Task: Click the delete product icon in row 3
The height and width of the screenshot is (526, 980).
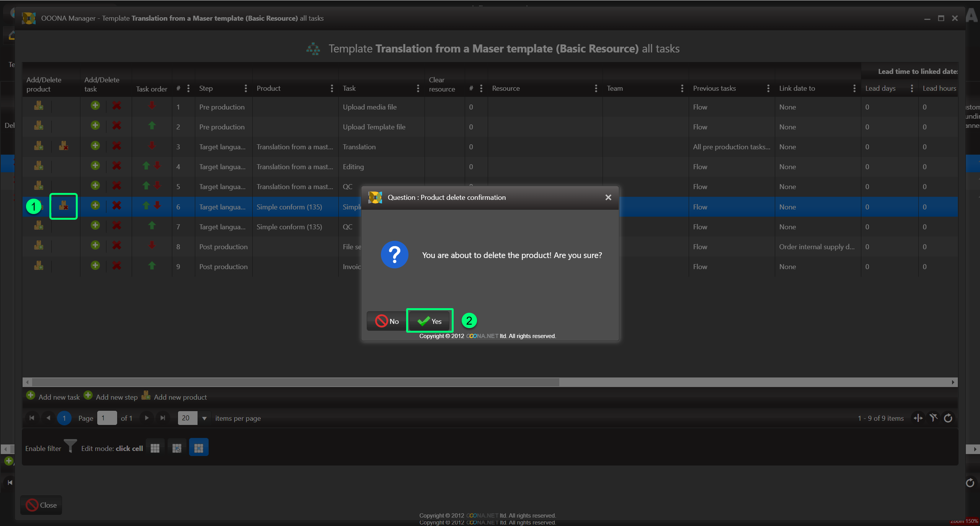Action: (x=64, y=146)
